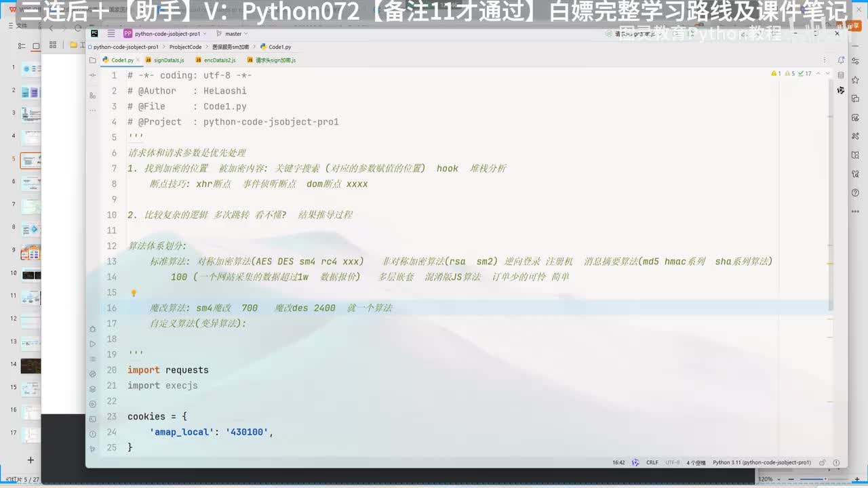Open the Python Packages tool window icon

click(x=93, y=389)
